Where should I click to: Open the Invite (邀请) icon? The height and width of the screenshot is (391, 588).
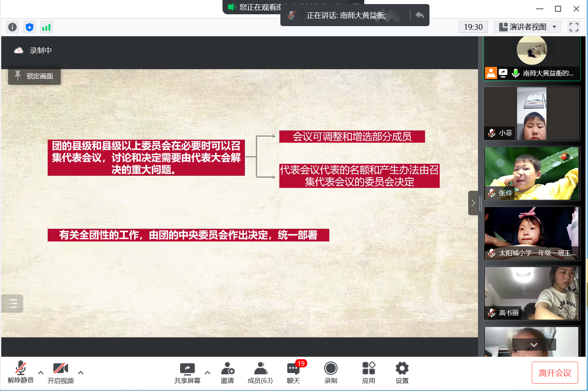227,373
